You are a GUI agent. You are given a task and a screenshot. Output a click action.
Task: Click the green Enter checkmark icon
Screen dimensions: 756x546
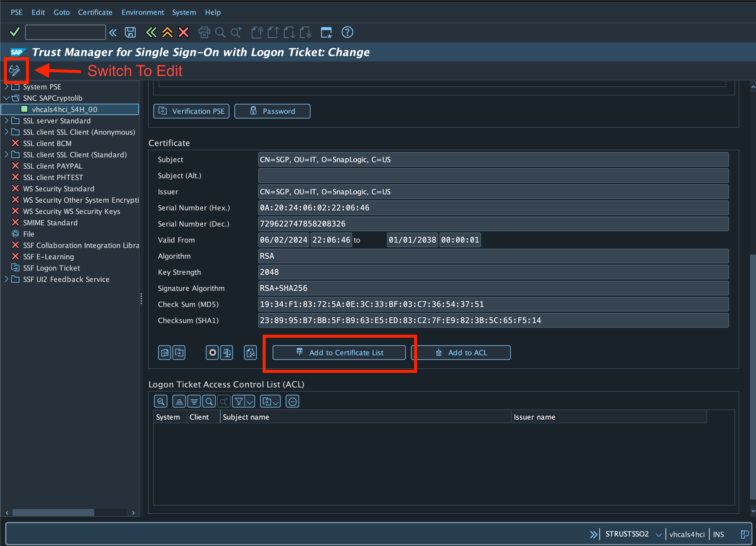coord(15,32)
